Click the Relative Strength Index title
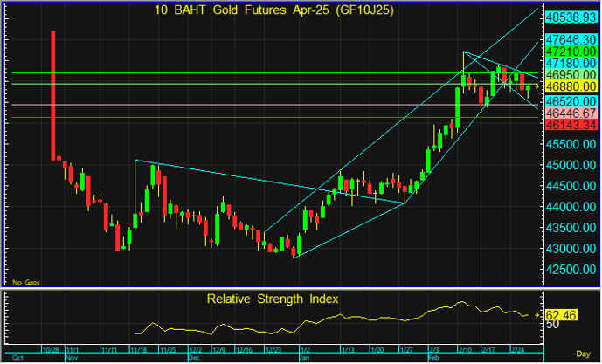Screen dimensions: 602x364 [x=273, y=299]
